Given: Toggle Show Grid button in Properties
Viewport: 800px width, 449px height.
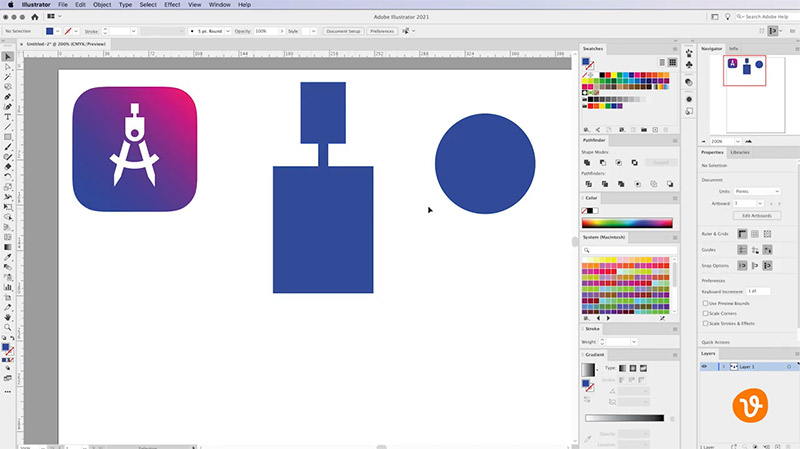Looking at the screenshot, I should (x=755, y=234).
